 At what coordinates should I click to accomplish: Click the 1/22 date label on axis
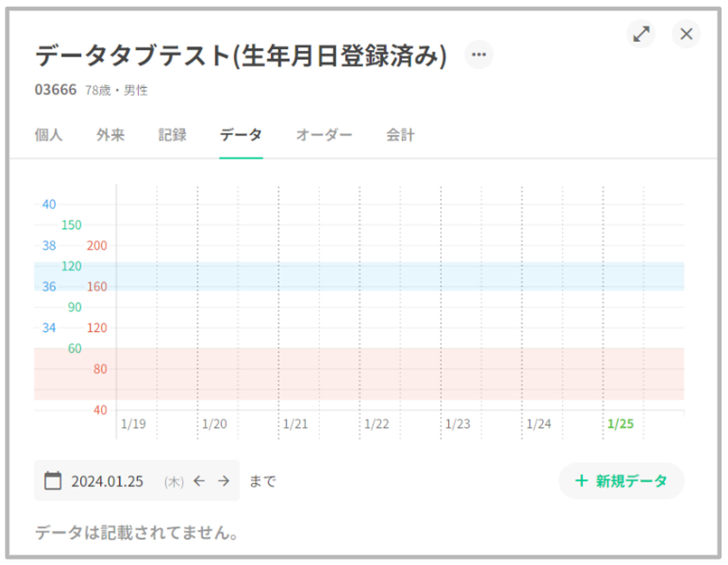(x=376, y=424)
